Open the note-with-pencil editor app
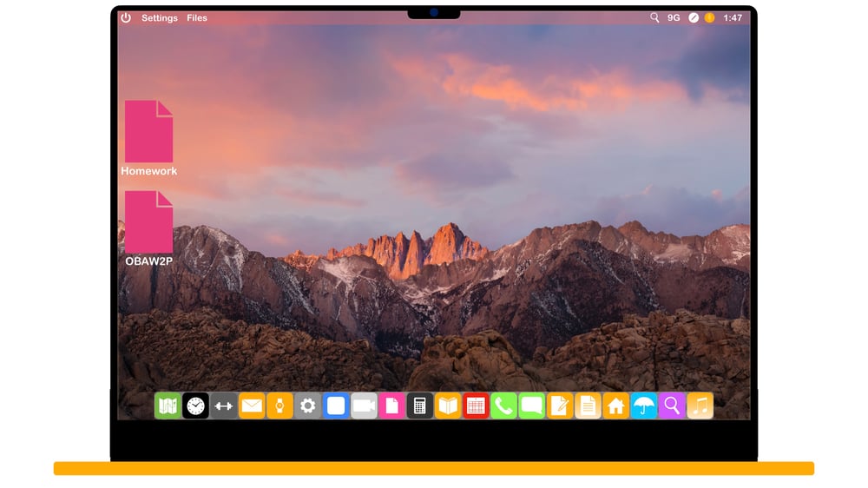The image size is (868, 488). (560, 406)
